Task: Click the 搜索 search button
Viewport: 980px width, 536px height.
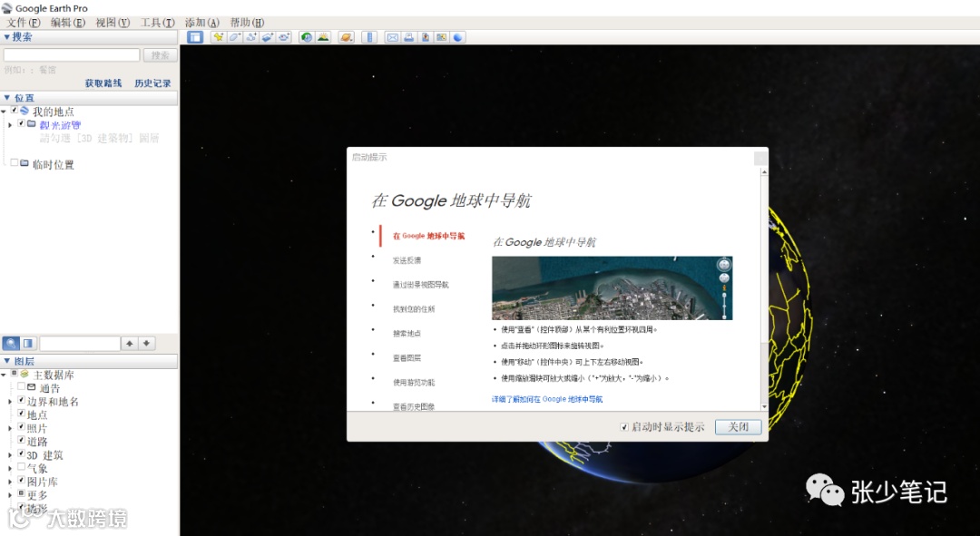Action: 160,55
